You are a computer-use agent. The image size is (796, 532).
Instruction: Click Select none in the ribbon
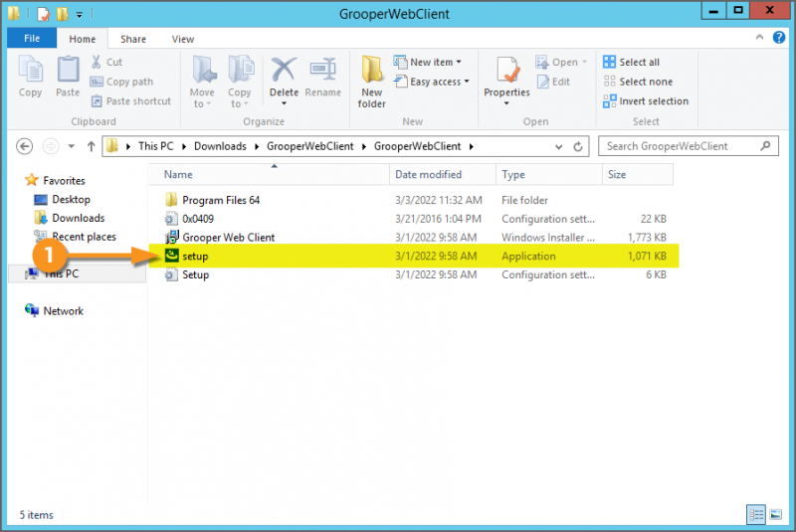point(638,82)
